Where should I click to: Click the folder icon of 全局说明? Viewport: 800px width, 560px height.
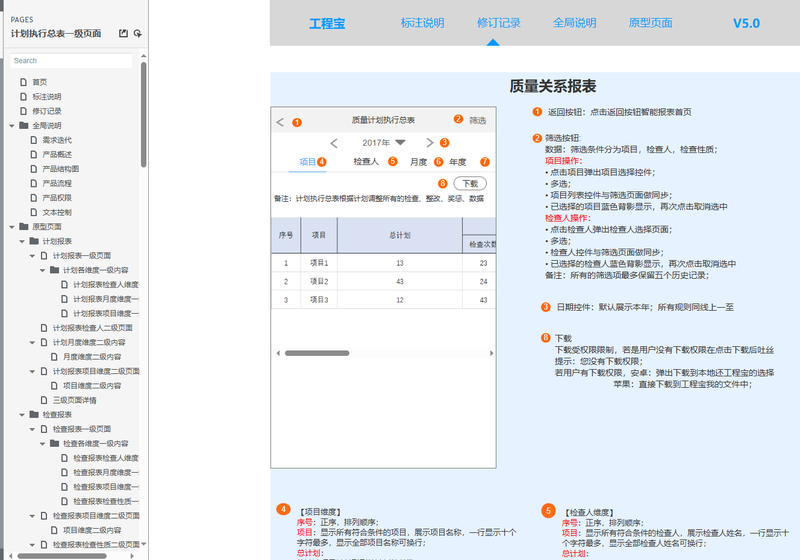click(x=23, y=125)
